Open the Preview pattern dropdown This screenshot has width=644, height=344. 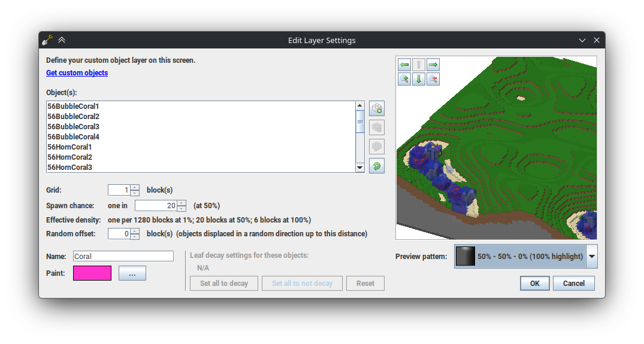pos(591,256)
